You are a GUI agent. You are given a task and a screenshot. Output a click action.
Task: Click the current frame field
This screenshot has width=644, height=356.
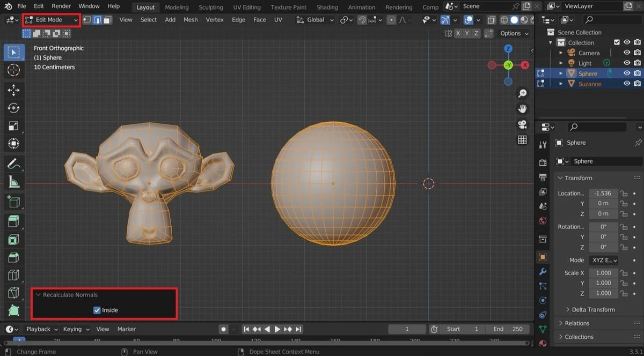(x=407, y=329)
